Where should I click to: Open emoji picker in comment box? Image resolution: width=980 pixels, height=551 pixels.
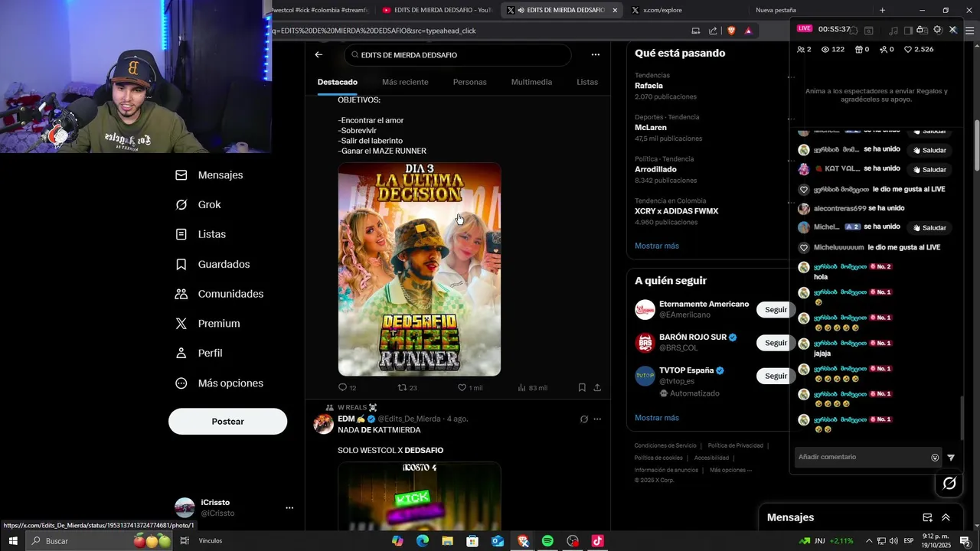(x=935, y=458)
